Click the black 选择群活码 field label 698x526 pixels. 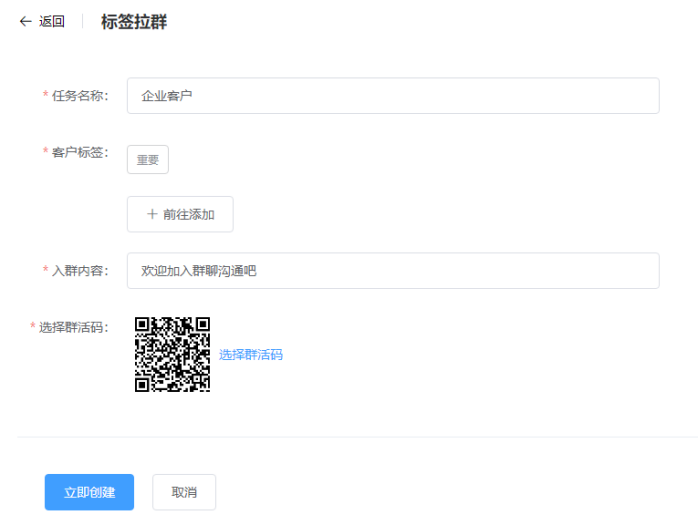pyautogui.click(x=74, y=327)
